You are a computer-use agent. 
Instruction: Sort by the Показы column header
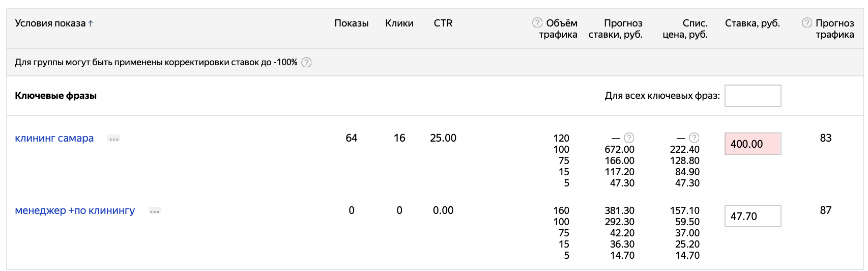point(351,23)
